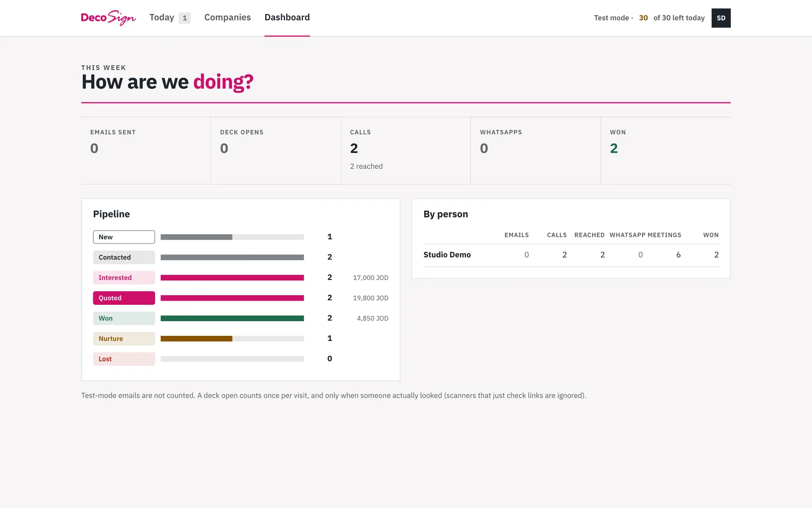Click the MEETINGS column header
Screen dimensions: 812x508
point(664,235)
